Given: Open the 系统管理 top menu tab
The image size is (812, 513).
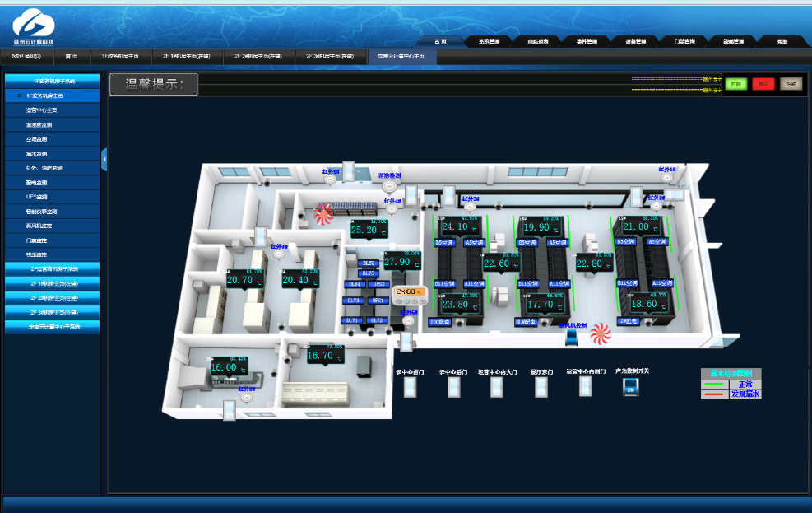Looking at the screenshot, I should coord(489,41).
